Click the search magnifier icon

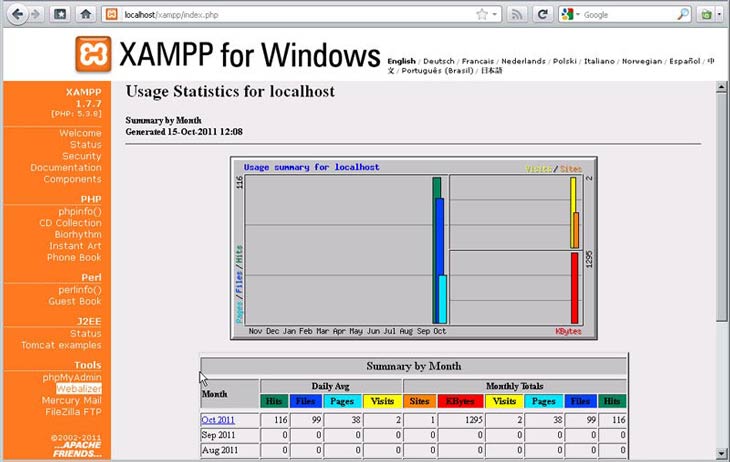(683, 14)
